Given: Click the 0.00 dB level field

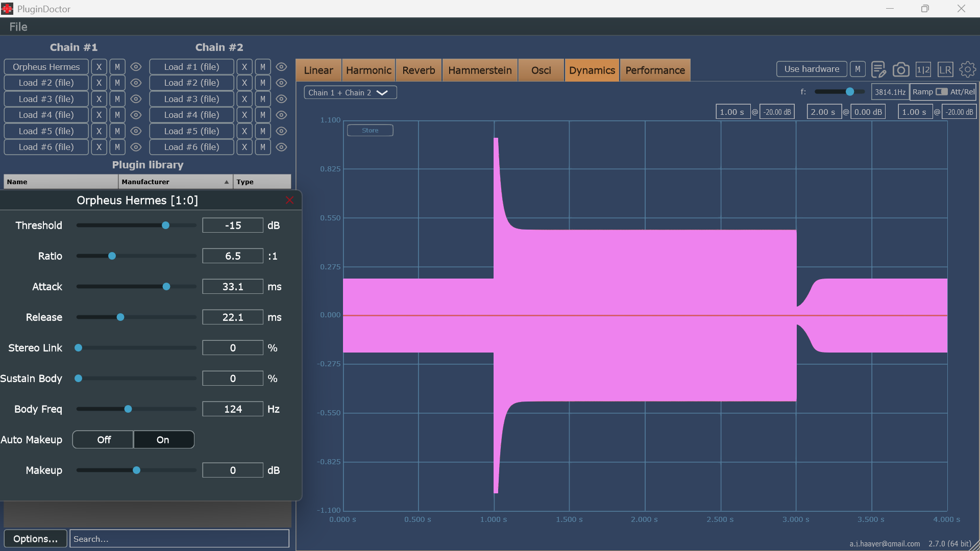Looking at the screenshot, I should 868,112.
